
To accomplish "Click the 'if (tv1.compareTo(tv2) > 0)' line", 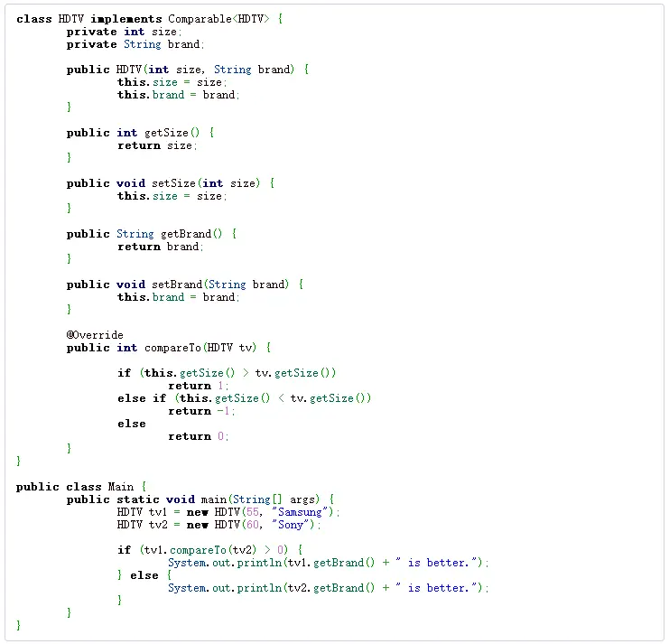I will (210, 550).
